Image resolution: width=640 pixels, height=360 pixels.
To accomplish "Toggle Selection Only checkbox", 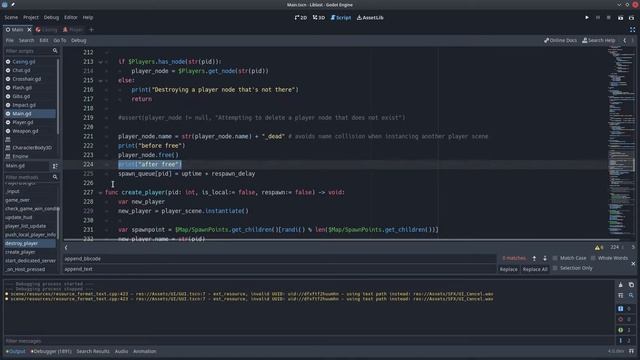I will (x=555, y=268).
